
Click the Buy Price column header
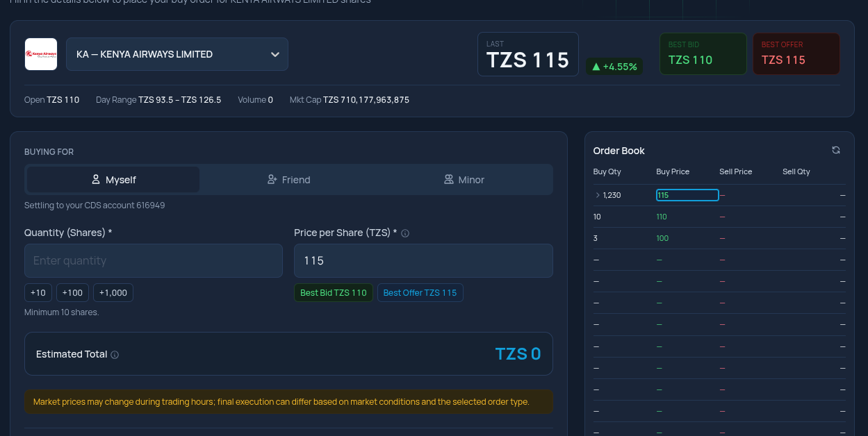(x=673, y=171)
